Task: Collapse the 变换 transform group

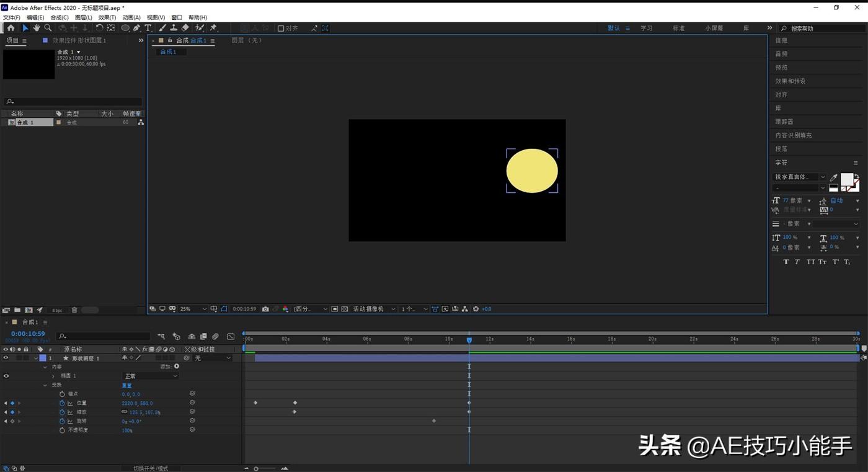Action: pyautogui.click(x=45, y=385)
